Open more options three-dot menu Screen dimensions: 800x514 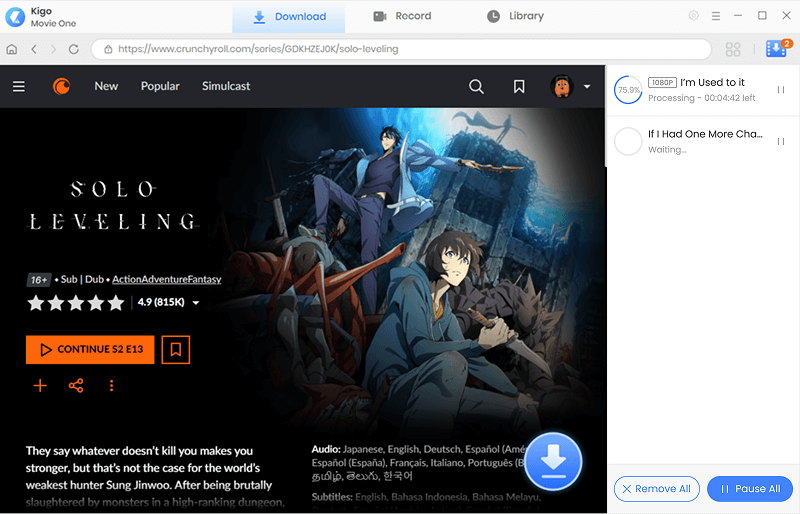(x=111, y=385)
